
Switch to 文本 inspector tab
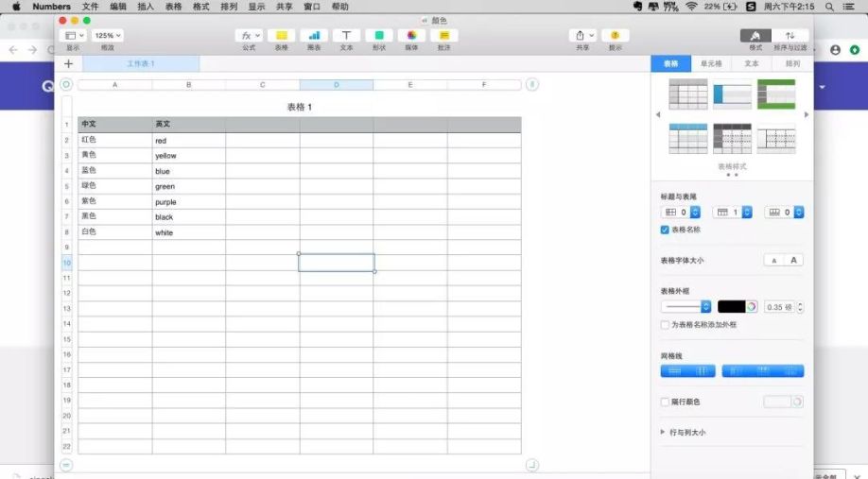tap(752, 63)
